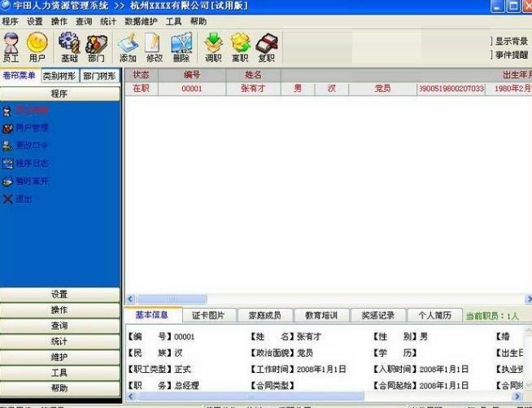
Task: Open 更改口令 in the sidebar list
Action: pos(24,146)
